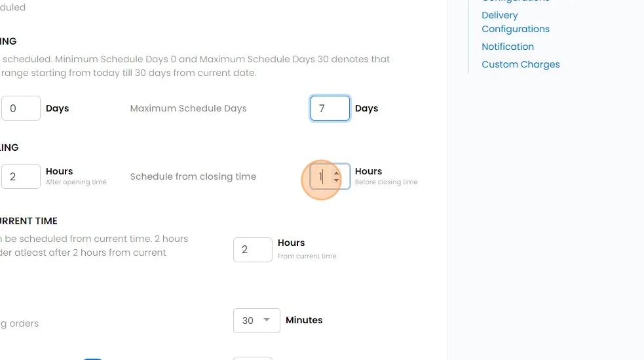This screenshot has height=360, width=644.
Task: Click the minimum schedule days field showing 0
Action: coord(20,108)
